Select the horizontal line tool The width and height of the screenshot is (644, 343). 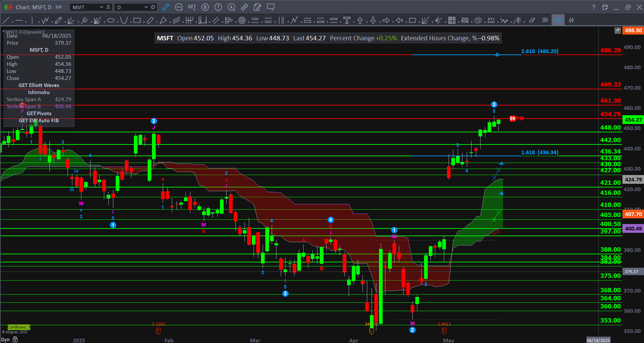(19, 20)
